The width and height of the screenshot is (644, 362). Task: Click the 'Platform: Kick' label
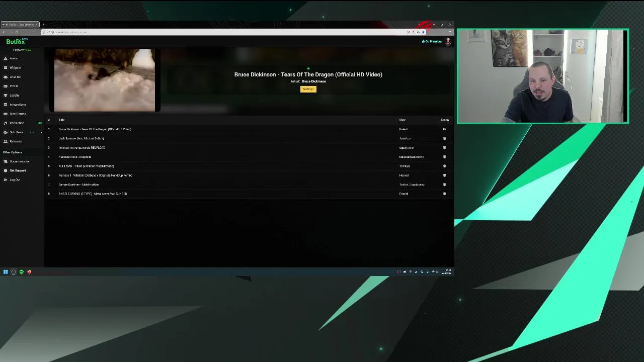[22, 50]
